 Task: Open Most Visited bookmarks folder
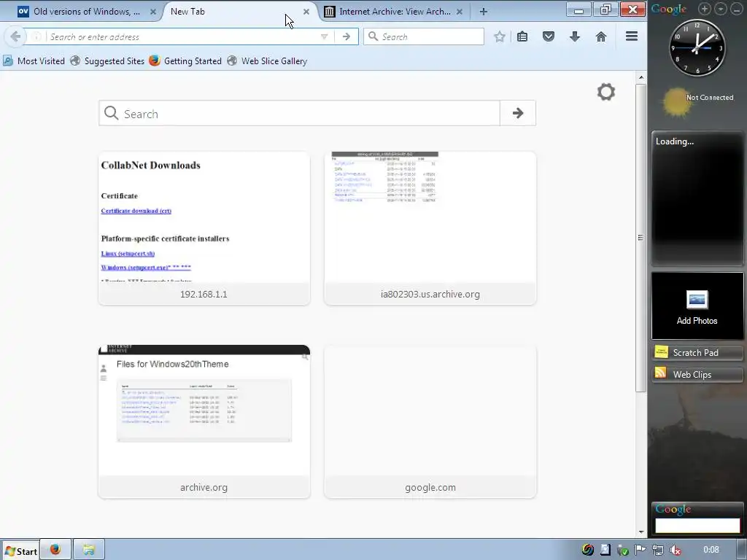tap(34, 61)
